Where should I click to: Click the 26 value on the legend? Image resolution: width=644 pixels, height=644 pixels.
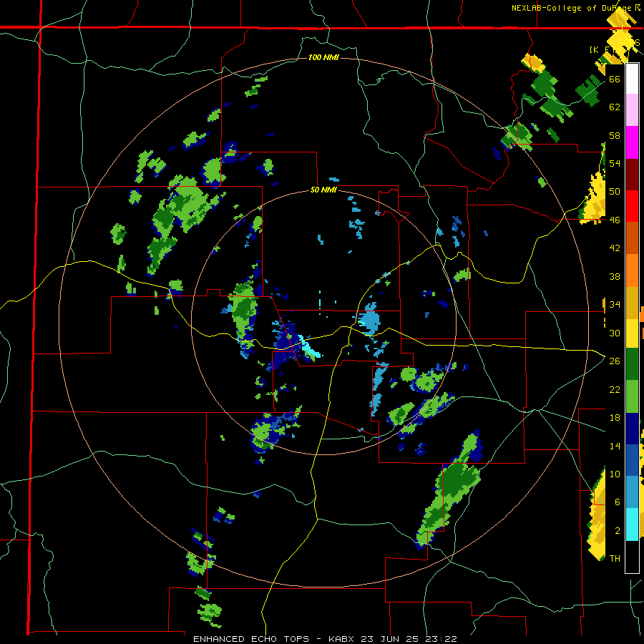click(x=615, y=361)
